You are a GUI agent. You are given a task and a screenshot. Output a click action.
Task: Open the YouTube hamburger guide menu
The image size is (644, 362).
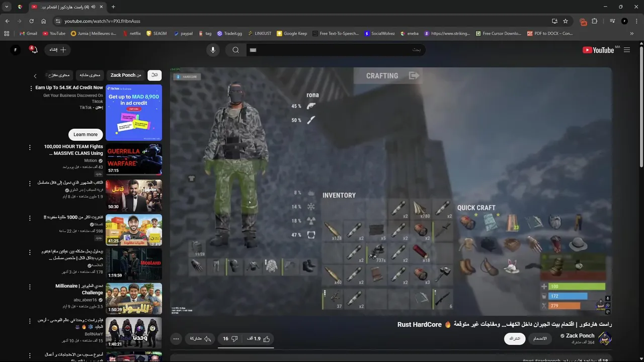click(627, 50)
